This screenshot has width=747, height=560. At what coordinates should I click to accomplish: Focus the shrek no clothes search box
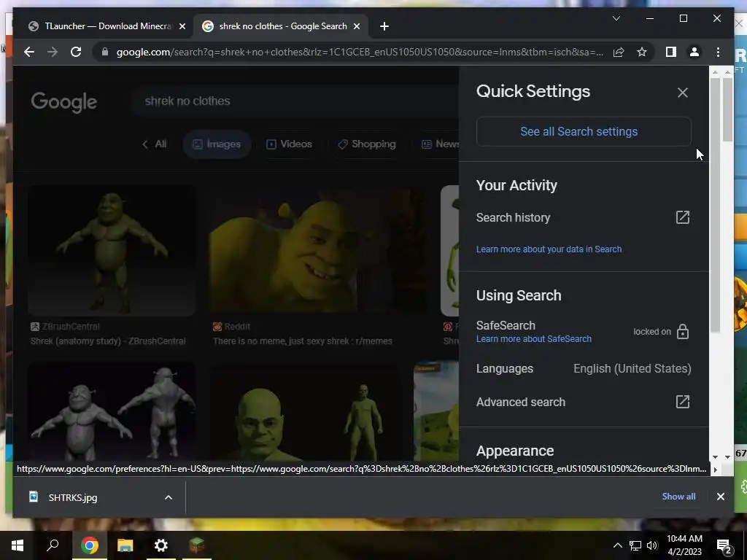(295, 101)
